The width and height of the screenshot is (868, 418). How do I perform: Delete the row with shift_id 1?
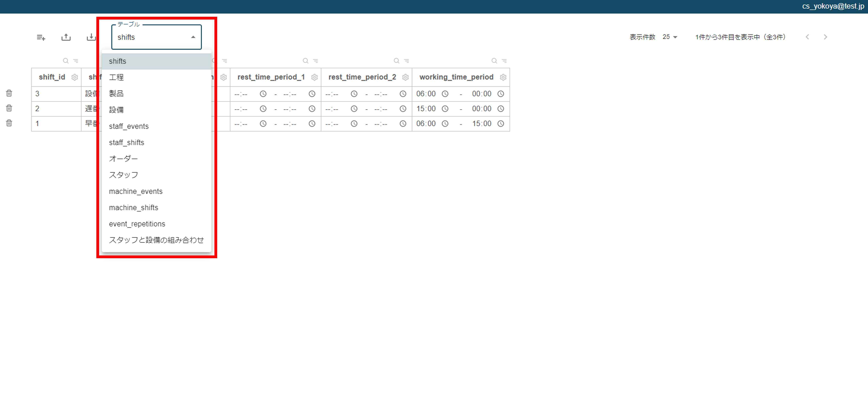coord(9,123)
